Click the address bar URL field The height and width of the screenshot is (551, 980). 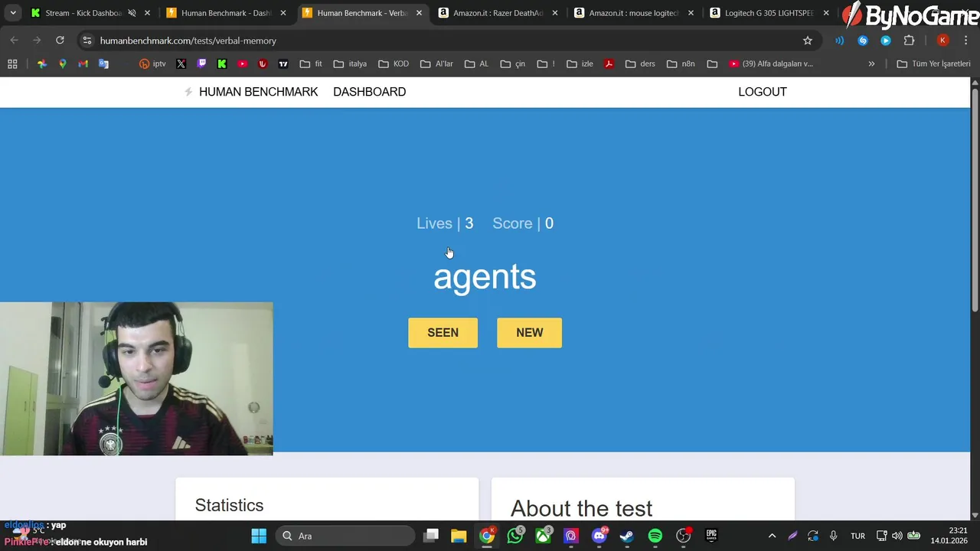point(448,41)
